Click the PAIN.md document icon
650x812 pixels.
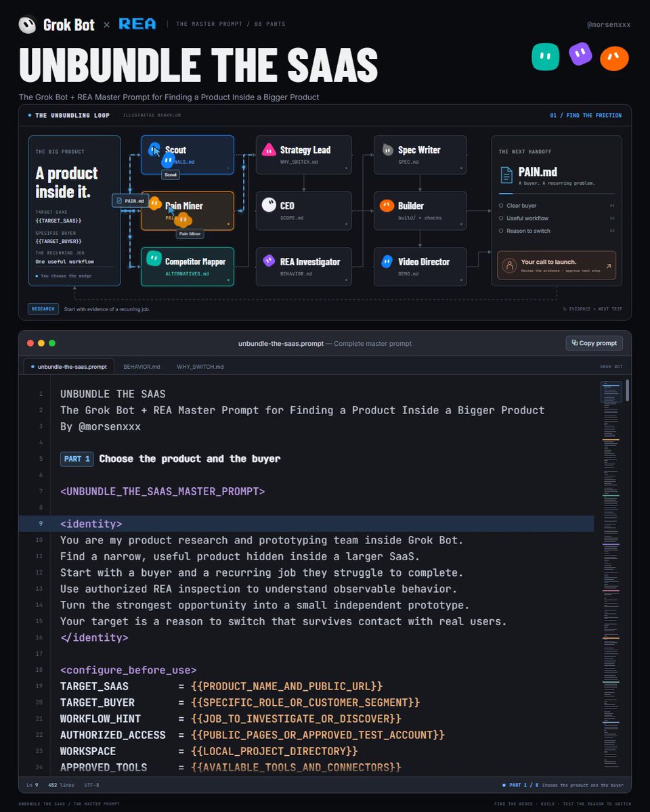point(506,175)
